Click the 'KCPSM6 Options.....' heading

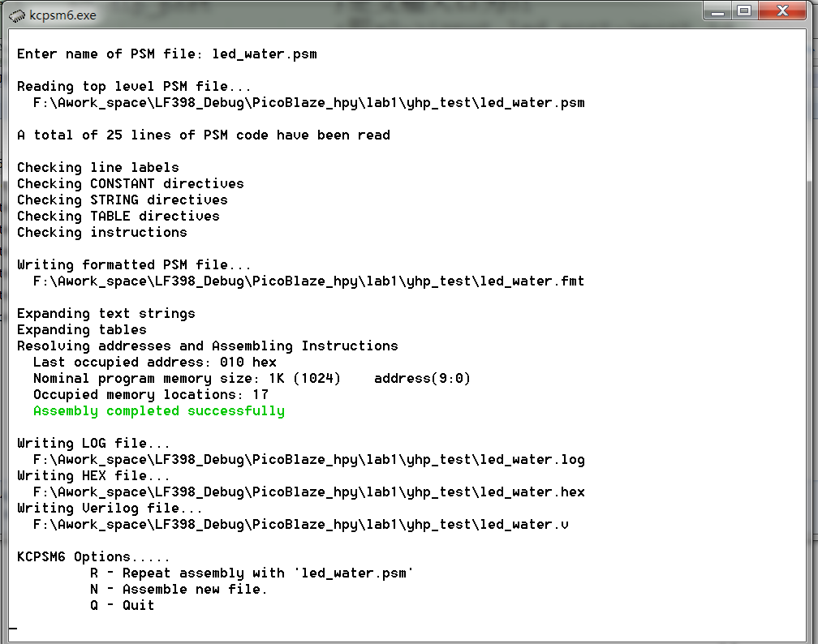(94, 557)
